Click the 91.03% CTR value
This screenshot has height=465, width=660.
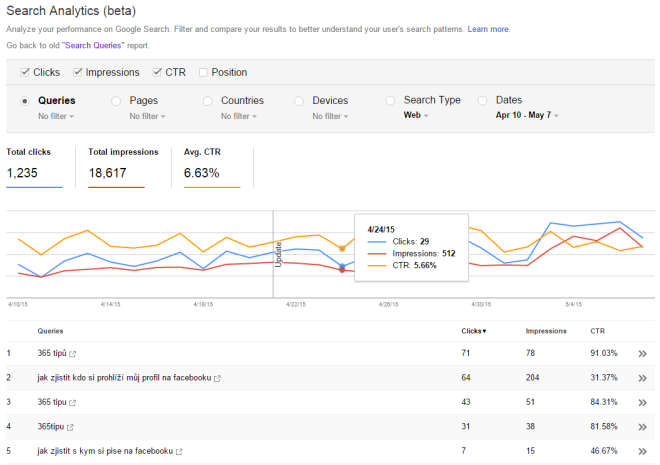pos(604,353)
